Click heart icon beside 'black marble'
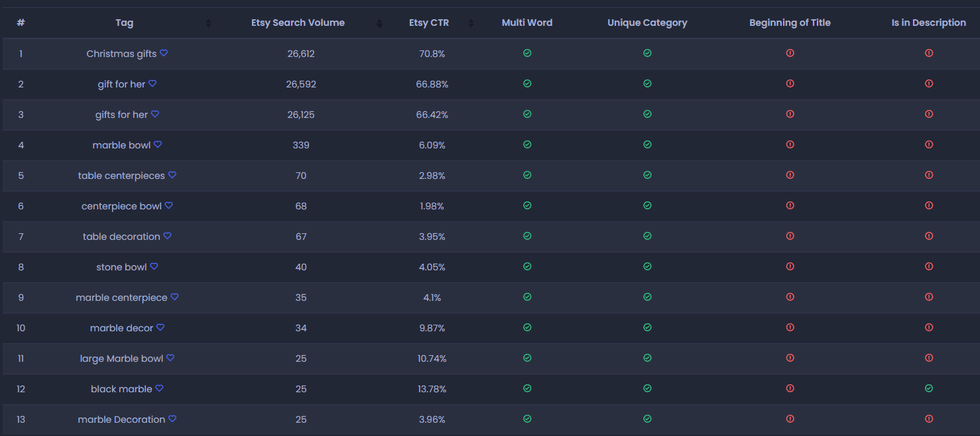 (x=159, y=388)
